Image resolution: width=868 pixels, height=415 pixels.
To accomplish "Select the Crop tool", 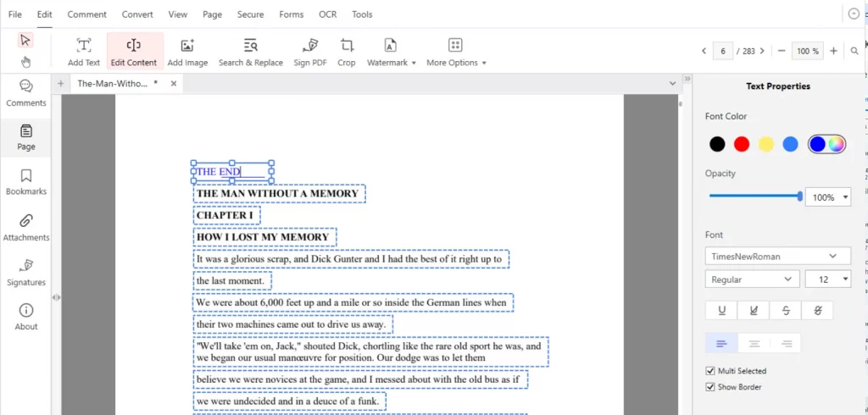I will coord(347,52).
